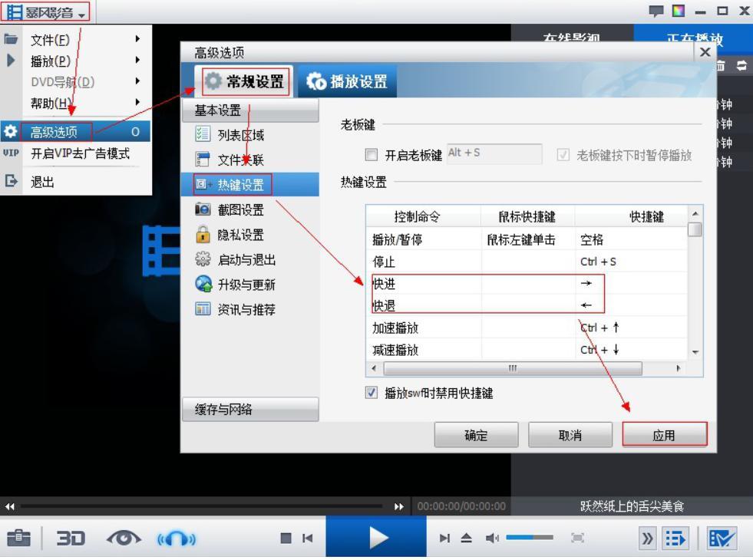Click the VIP icon in the menu

point(11,153)
